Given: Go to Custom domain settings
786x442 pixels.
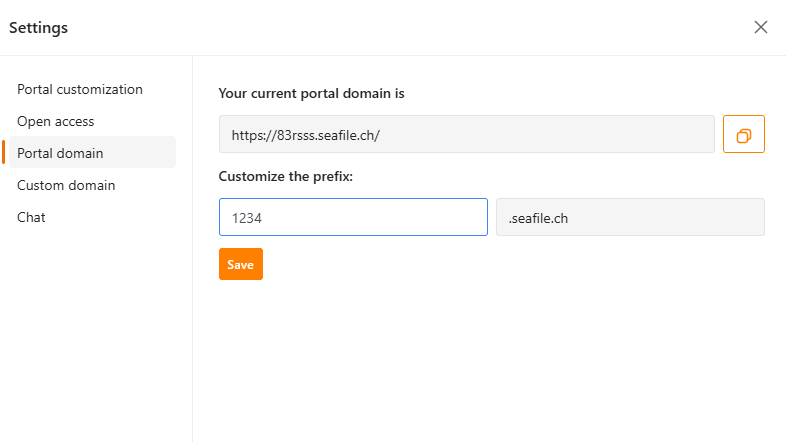Looking at the screenshot, I should pyautogui.click(x=66, y=185).
